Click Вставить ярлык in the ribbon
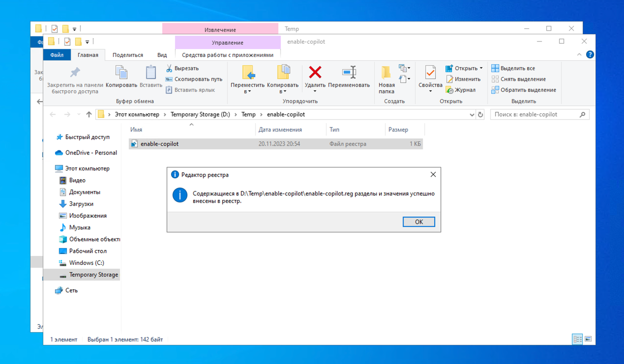This screenshot has width=624, height=364. click(191, 90)
